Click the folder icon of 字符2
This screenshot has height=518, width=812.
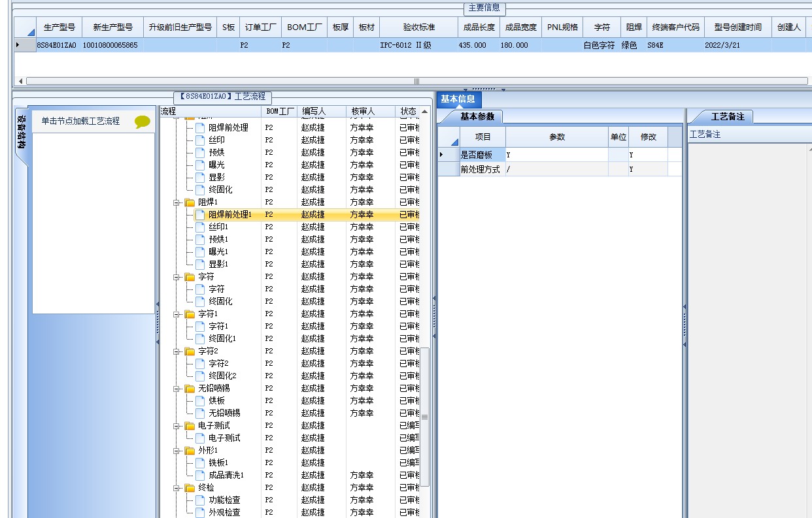point(190,351)
